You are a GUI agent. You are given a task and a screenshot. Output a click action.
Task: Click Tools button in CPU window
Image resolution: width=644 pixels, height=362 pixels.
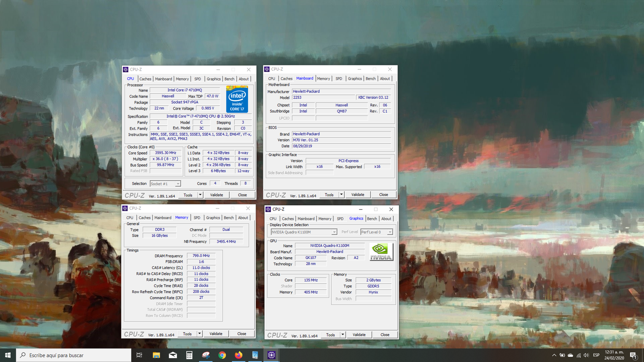pos(188,195)
